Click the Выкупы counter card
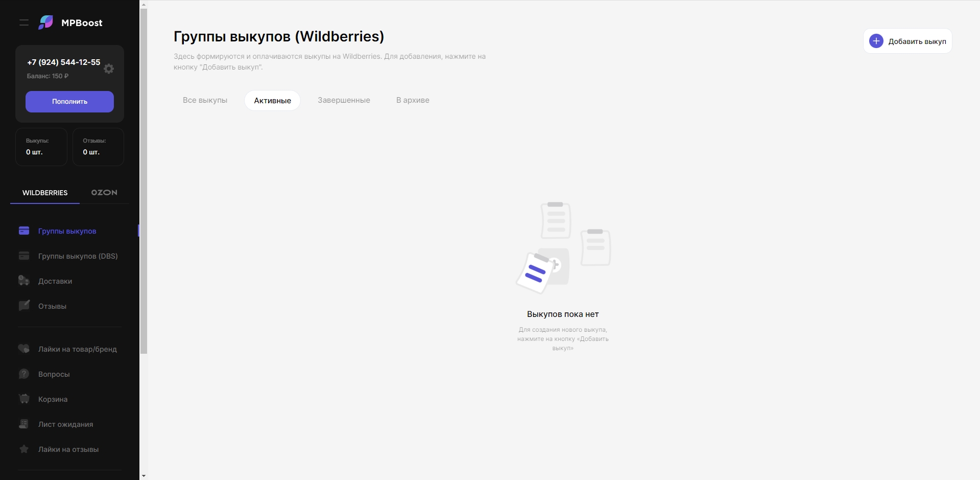Viewport: 980px width, 480px height. 41,147
